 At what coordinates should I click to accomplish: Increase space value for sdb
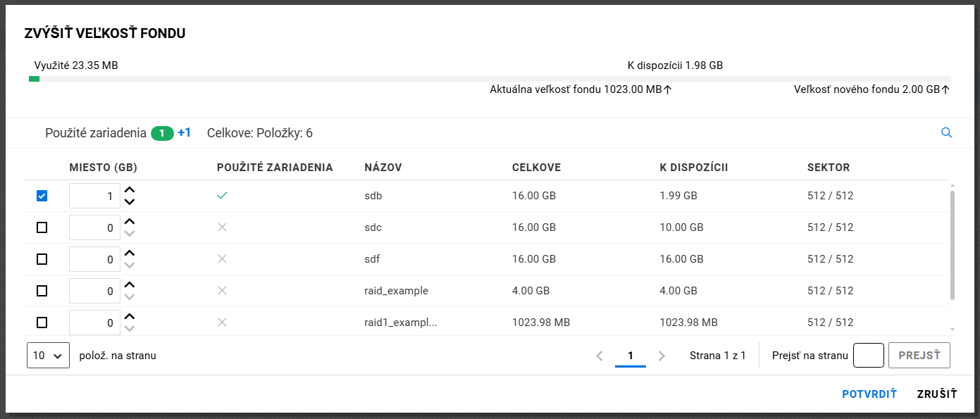click(x=129, y=189)
